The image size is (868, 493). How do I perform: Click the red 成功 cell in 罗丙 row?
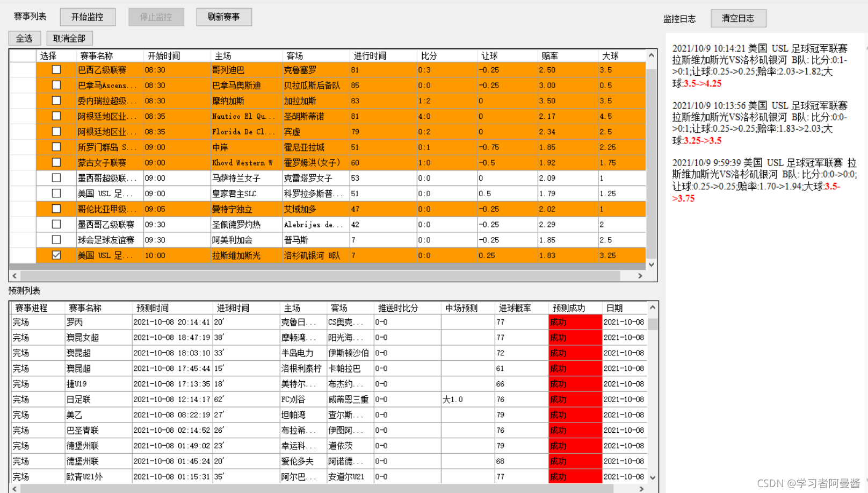575,322
